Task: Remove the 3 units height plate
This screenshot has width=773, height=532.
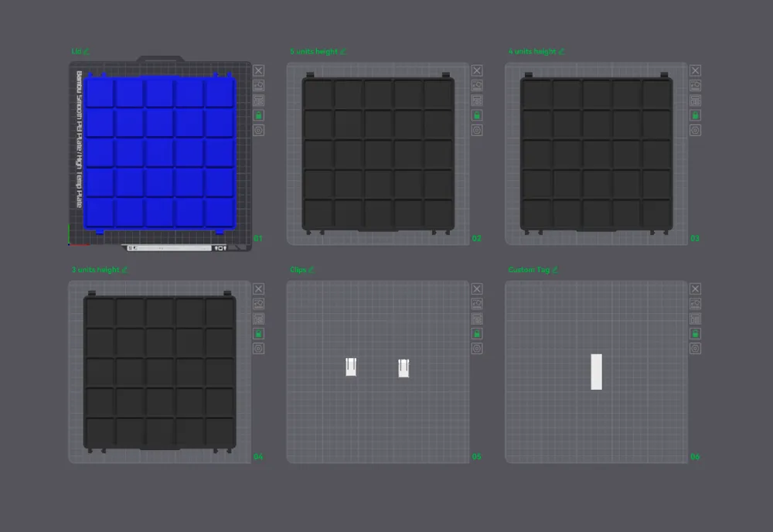Action: pos(258,289)
